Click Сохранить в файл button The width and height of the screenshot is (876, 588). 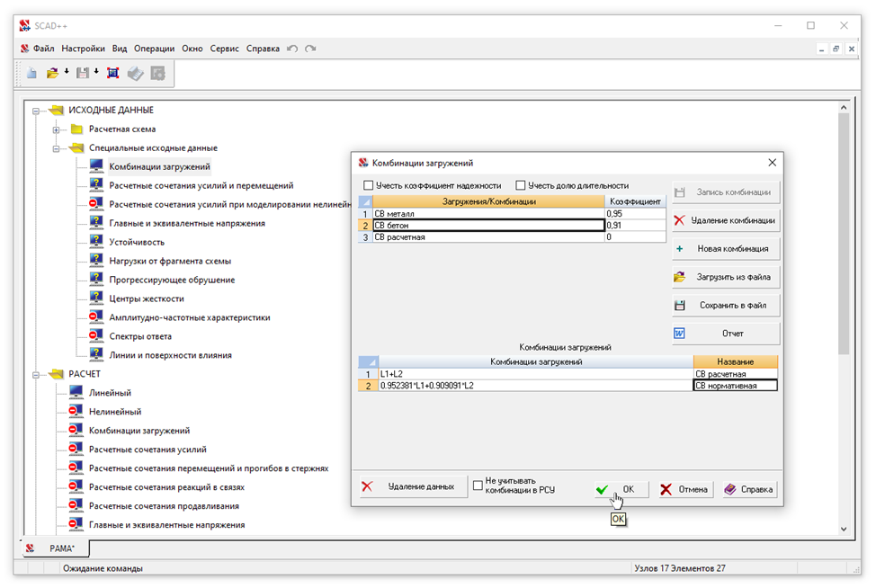coord(726,306)
